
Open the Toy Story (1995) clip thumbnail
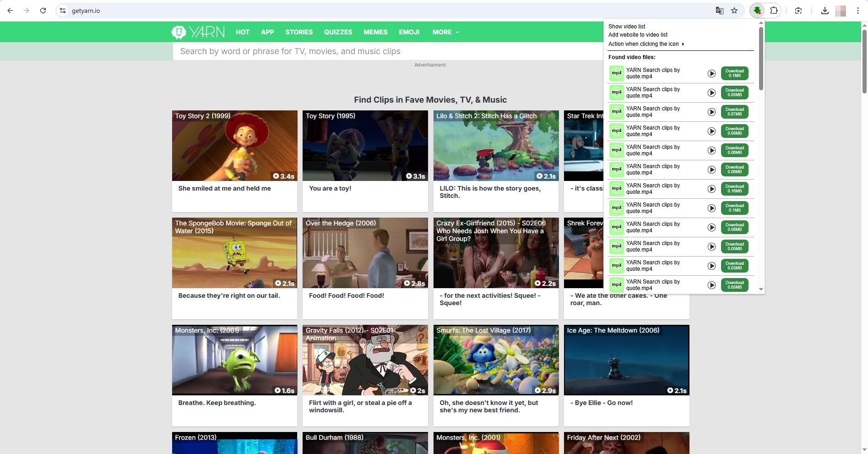click(x=365, y=146)
